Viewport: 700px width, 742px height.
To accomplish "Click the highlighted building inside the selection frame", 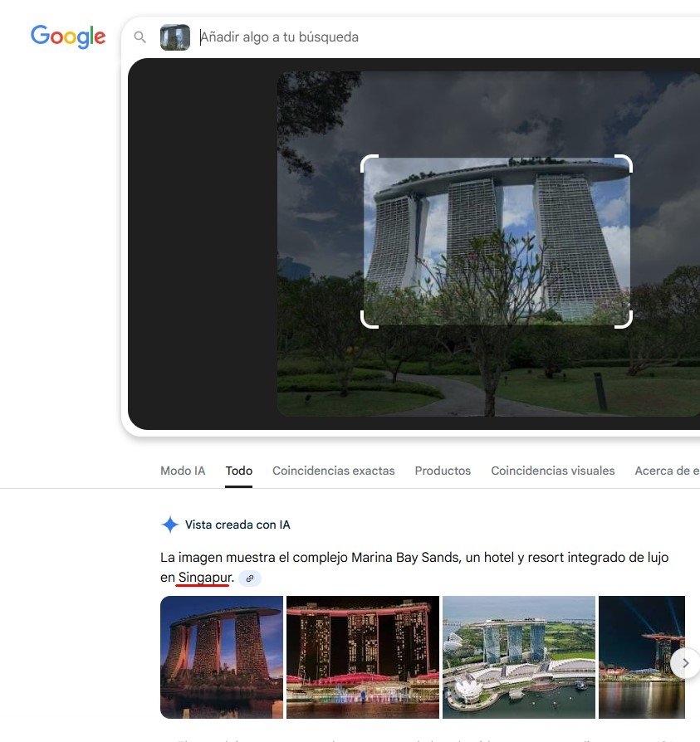I will pos(497,241).
